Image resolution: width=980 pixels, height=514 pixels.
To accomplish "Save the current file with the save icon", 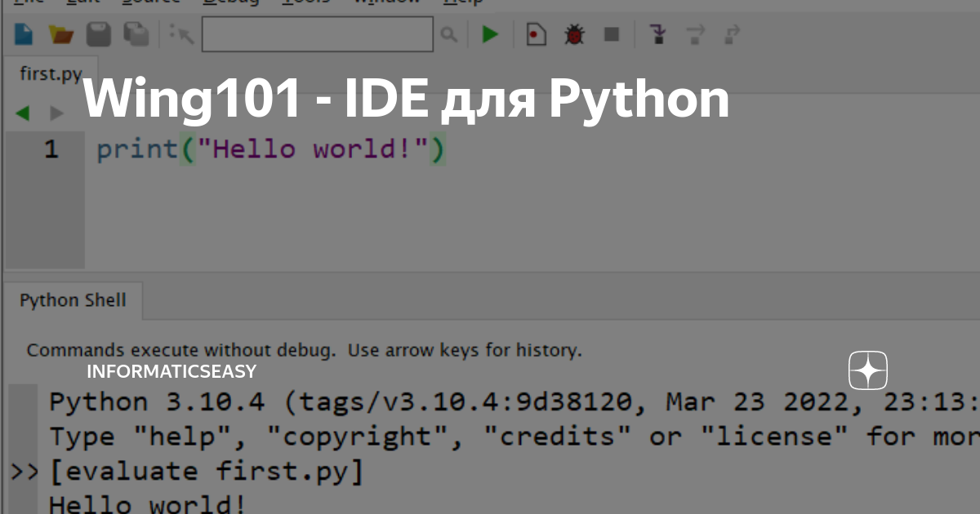I will pyautogui.click(x=98, y=33).
